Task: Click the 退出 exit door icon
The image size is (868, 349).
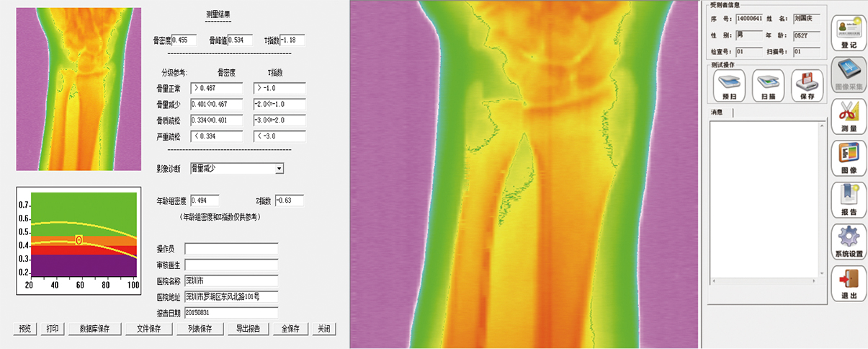Action: tap(849, 283)
